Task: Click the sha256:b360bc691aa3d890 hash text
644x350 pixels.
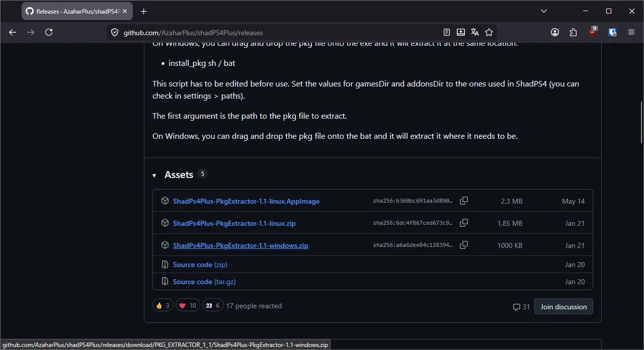Action: click(413, 201)
